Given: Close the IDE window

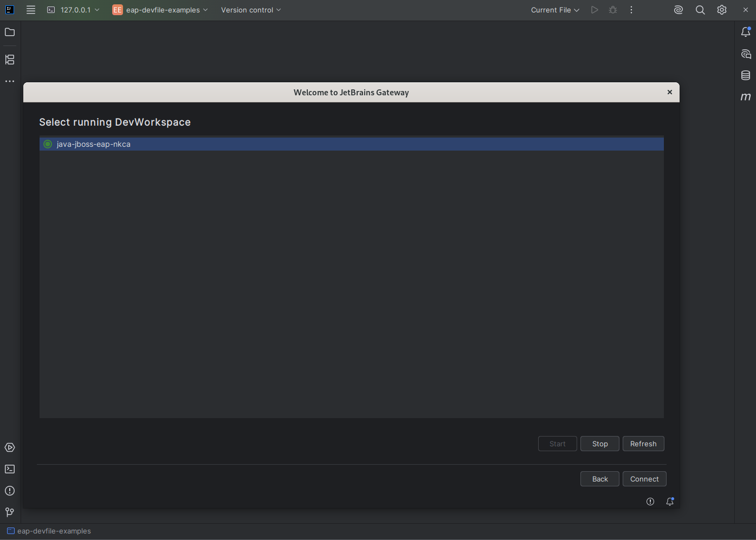Looking at the screenshot, I should [x=746, y=10].
